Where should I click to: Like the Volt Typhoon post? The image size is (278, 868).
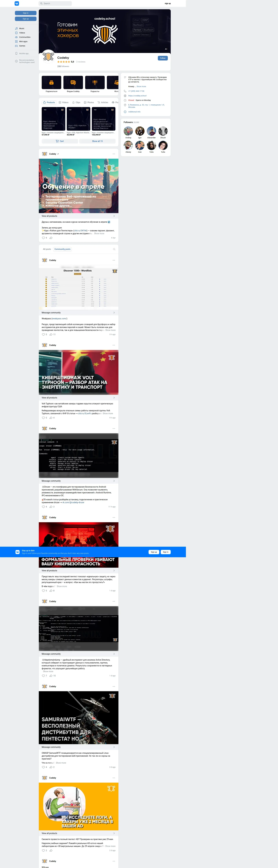coord(44,418)
